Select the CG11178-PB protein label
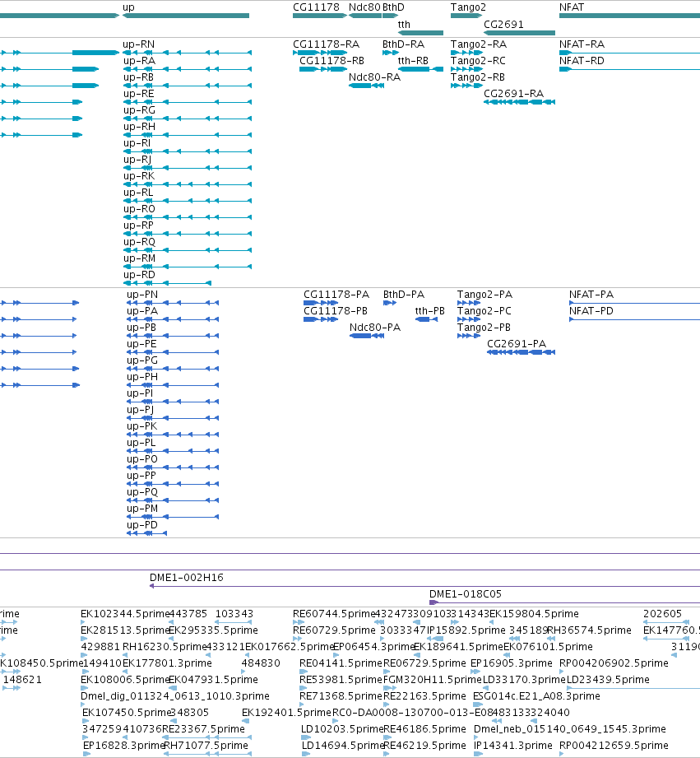The height and width of the screenshot is (758, 700). coord(336,311)
